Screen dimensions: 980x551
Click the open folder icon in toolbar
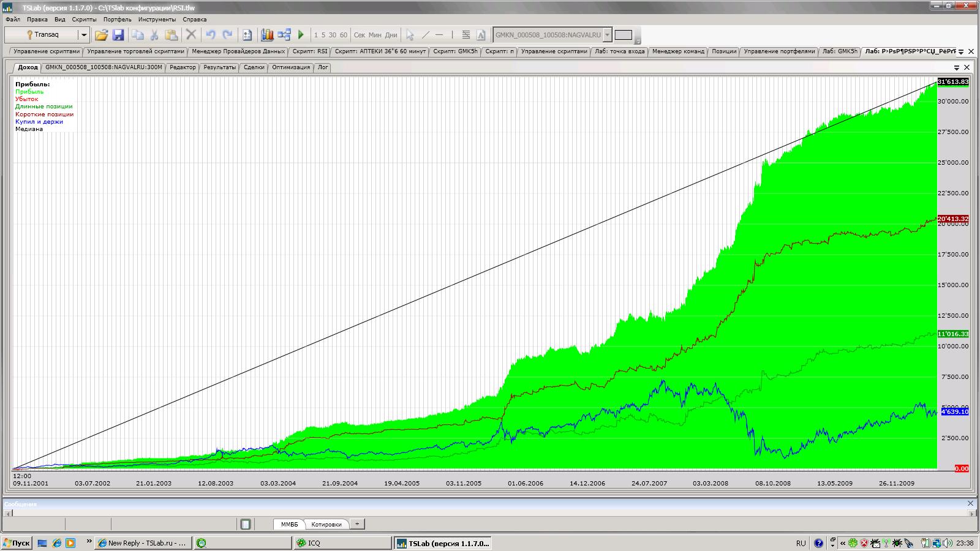point(101,35)
